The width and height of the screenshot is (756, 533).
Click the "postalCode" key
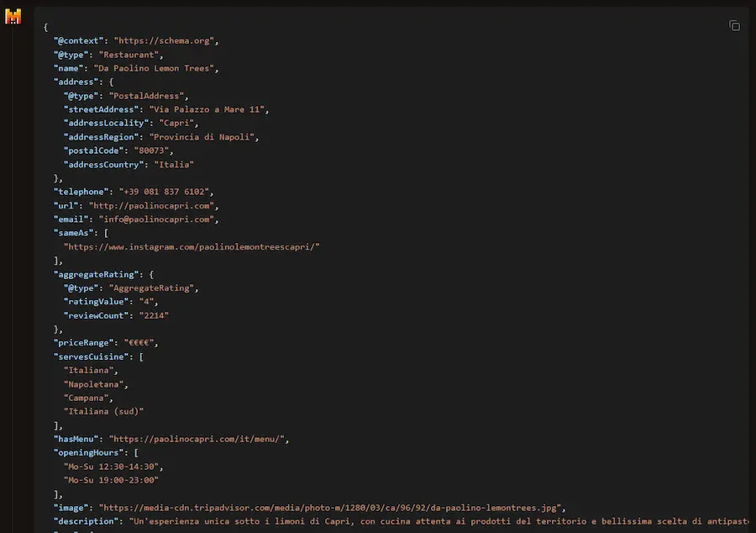[x=93, y=150]
